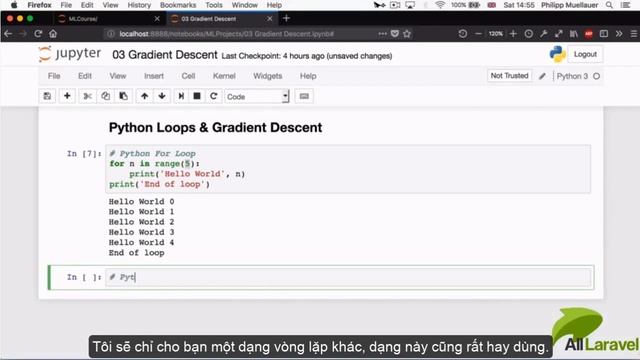Restart the kernel circular arrow icon
Viewport: 640px width, 360px height.
[x=213, y=96]
